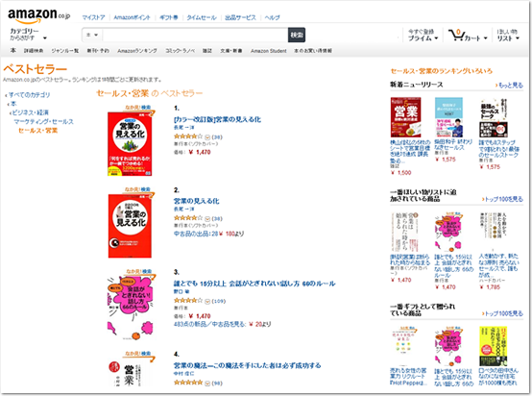Open the pink speech-bubble book cover at rank 3
This screenshot has width=532, height=396.
point(130,308)
